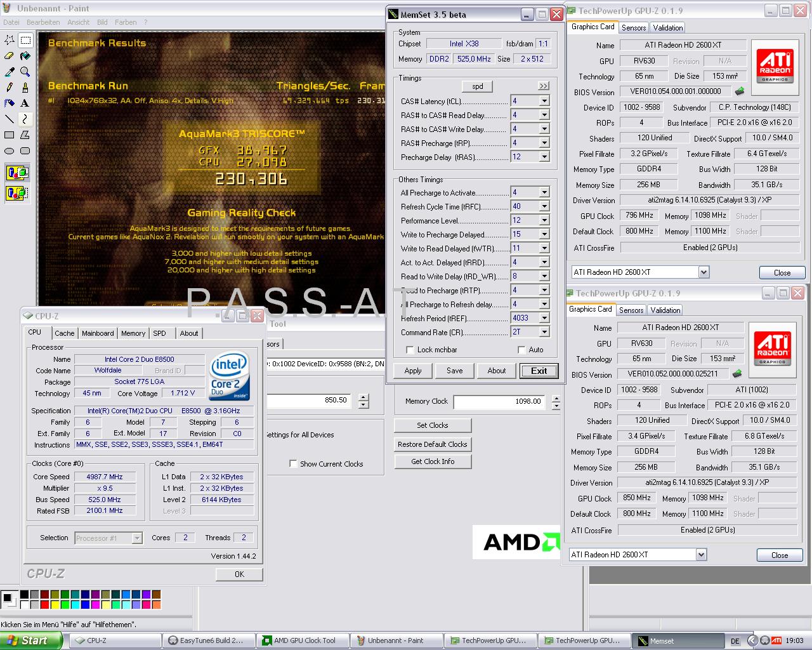Pick the bright red color swatch in Paint
Image resolution: width=812 pixels, height=650 pixels.
[44, 604]
